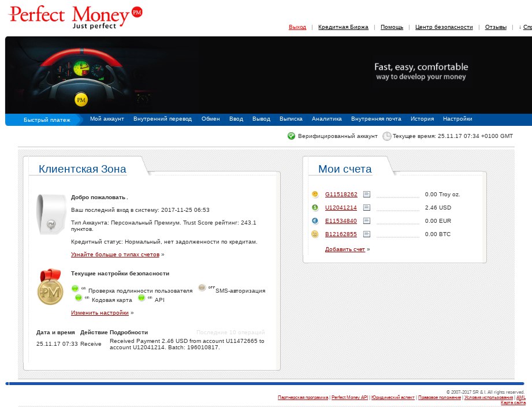The height and width of the screenshot is (407, 532).
Task: Open the Аналитика menu item
Action: click(x=327, y=119)
